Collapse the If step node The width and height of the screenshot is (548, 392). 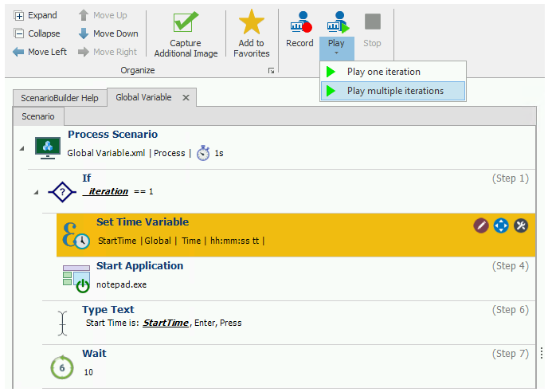[x=36, y=192]
